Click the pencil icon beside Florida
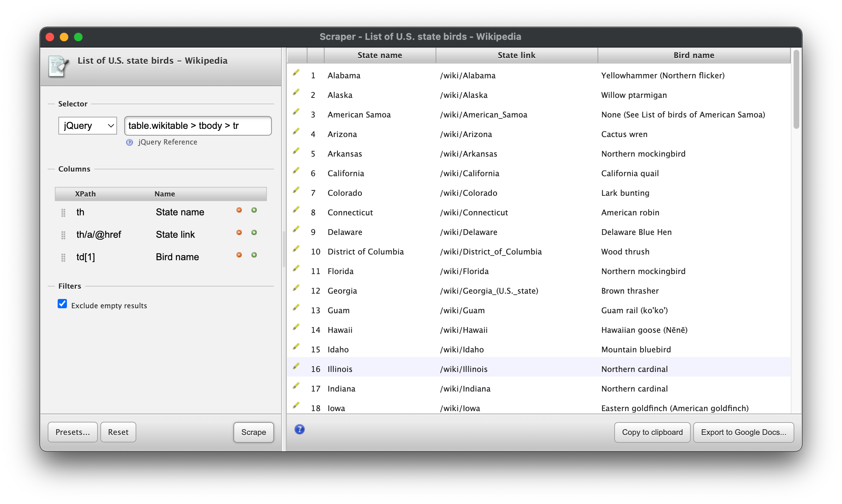This screenshot has height=504, width=842. pos(296,268)
